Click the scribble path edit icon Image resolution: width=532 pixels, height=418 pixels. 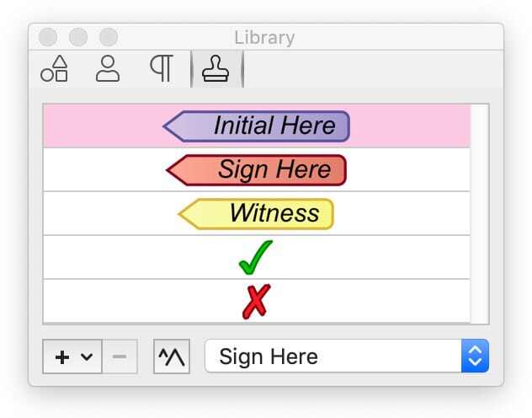coord(172,356)
